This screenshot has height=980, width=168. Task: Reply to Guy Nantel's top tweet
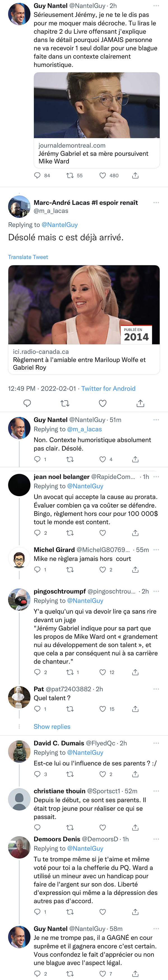37,175
